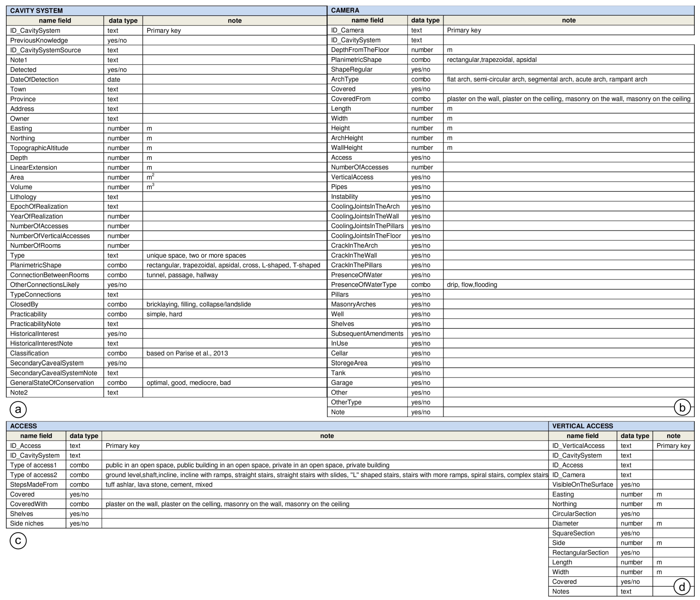This screenshot has width=700, height=600.
Task: Click the StepsMadeFrom field name
Action: (x=34, y=484)
